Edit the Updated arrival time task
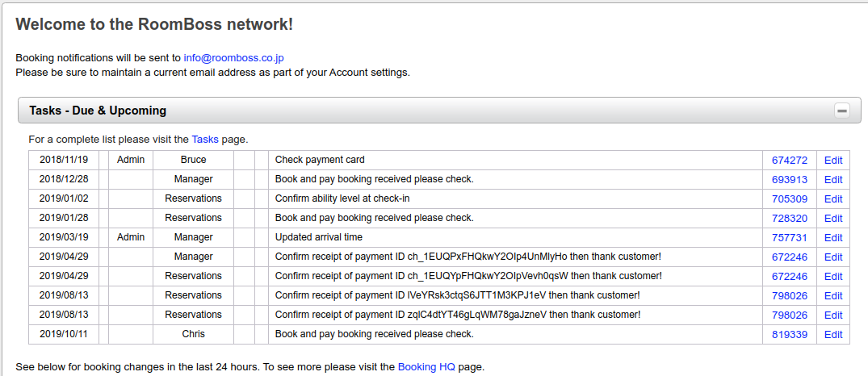 833,238
